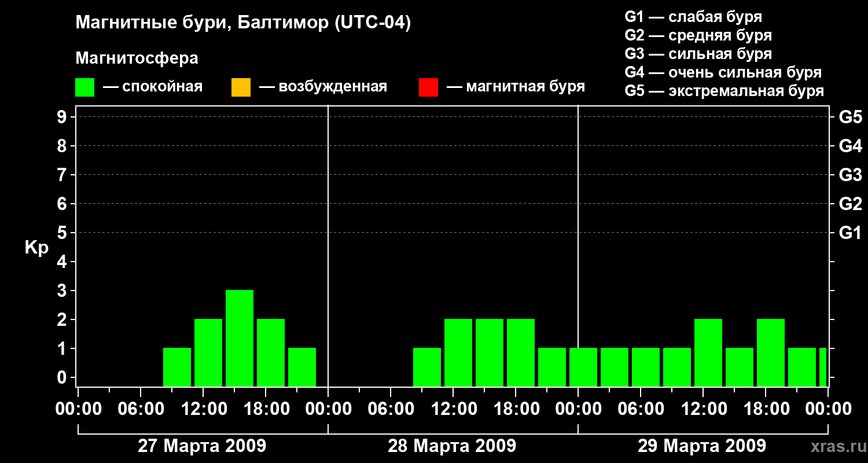The width and height of the screenshot is (868, 463).
Task: Click the 'G3 — сильная буря' legend line
Action: click(698, 54)
